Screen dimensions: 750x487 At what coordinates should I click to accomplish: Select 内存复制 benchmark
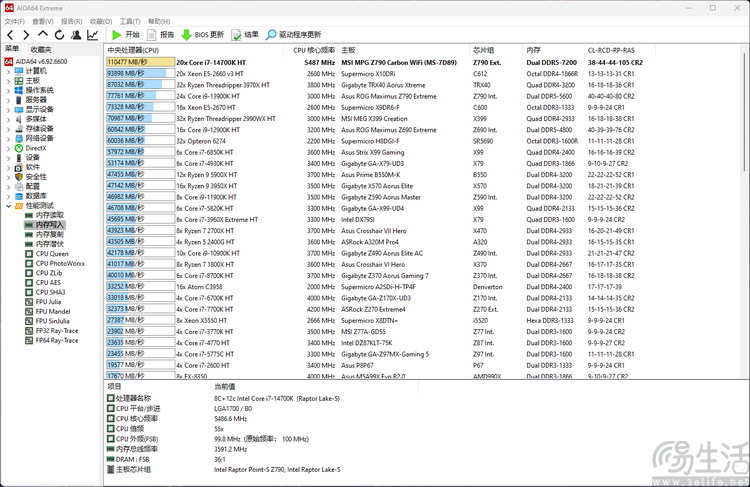pos(50,234)
